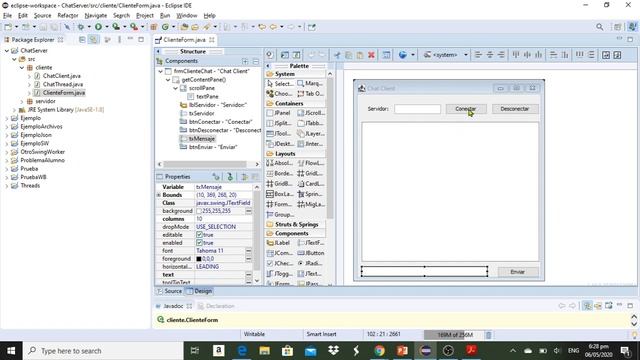Collapse the ChatServer project node
The image size is (640, 360).
[x=7, y=51]
